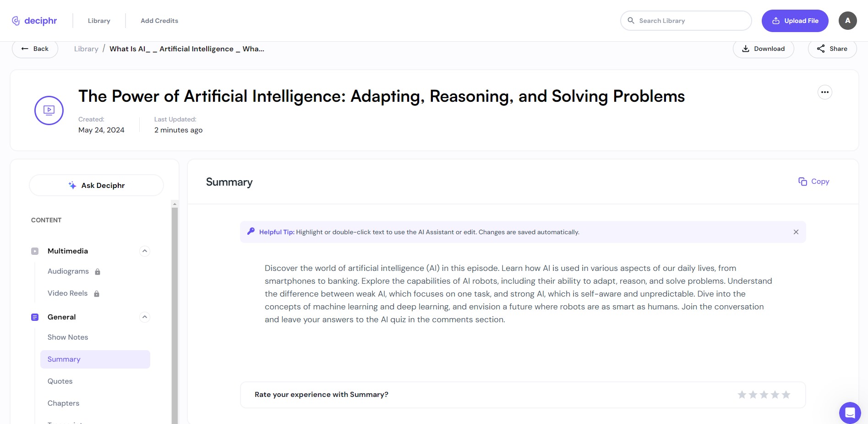
Task: Open the Chapters section
Action: click(x=63, y=403)
